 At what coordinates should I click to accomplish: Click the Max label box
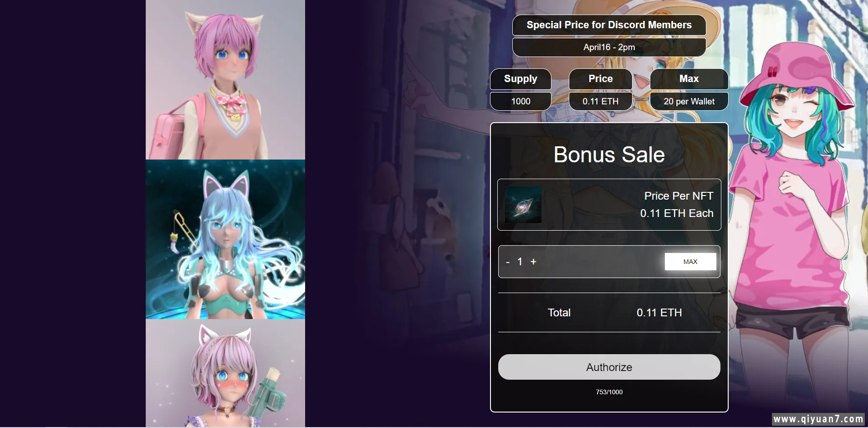(x=689, y=79)
